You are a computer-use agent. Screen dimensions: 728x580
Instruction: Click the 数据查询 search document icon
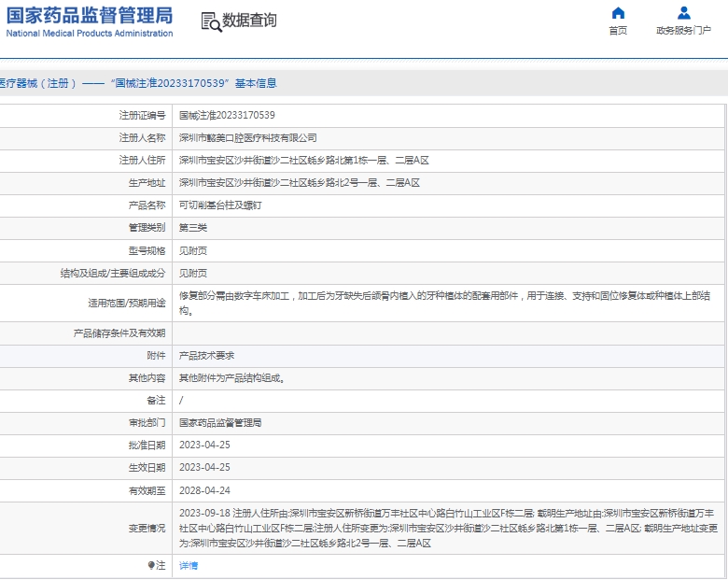tap(211, 21)
